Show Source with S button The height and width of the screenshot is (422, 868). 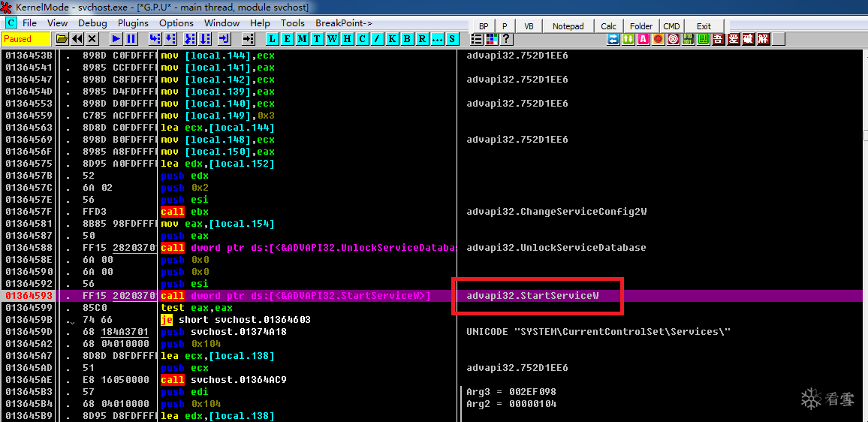point(452,39)
